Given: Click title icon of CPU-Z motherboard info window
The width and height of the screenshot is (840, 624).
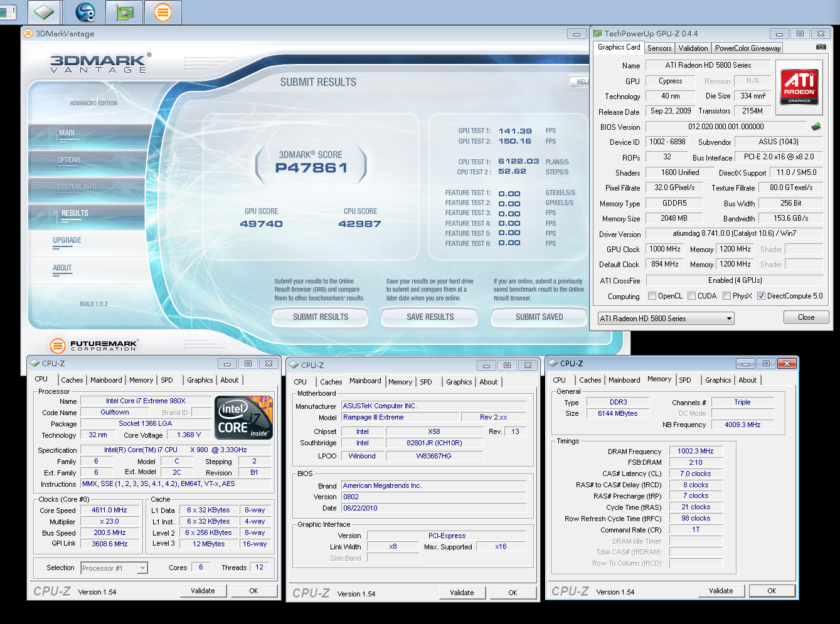Looking at the screenshot, I should (294, 365).
